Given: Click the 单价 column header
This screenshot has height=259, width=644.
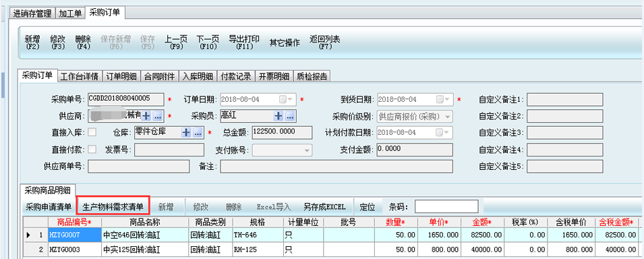Looking at the screenshot, I should click(438, 223).
